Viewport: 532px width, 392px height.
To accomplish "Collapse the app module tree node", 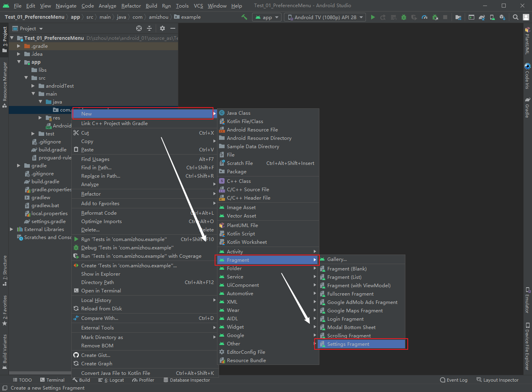I will pyautogui.click(x=19, y=62).
